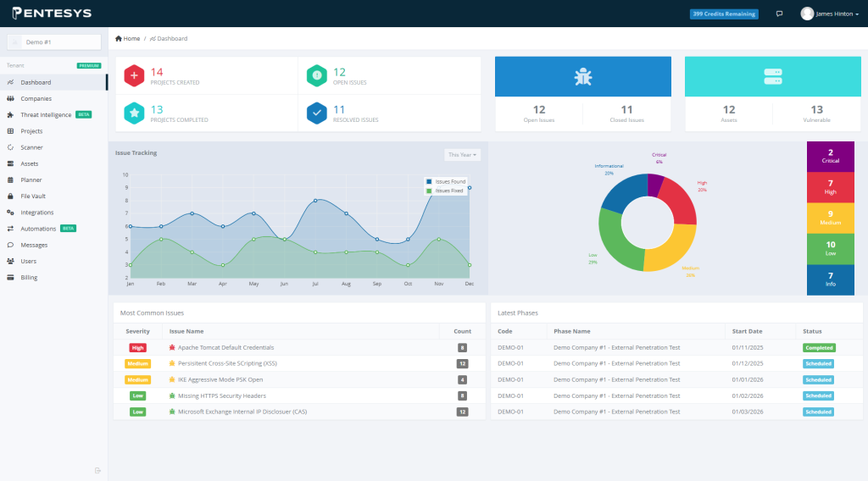This screenshot has width=868, height=481.
Task: Click the 399 Credits Remaining badge
Action: (x=723, y=14)
